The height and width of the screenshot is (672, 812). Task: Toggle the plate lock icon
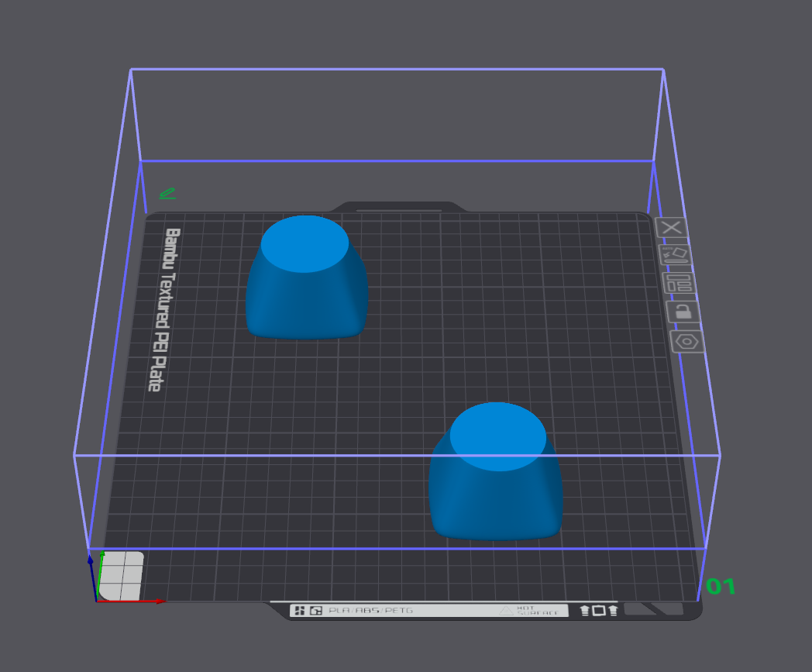[x=683, y=312]
